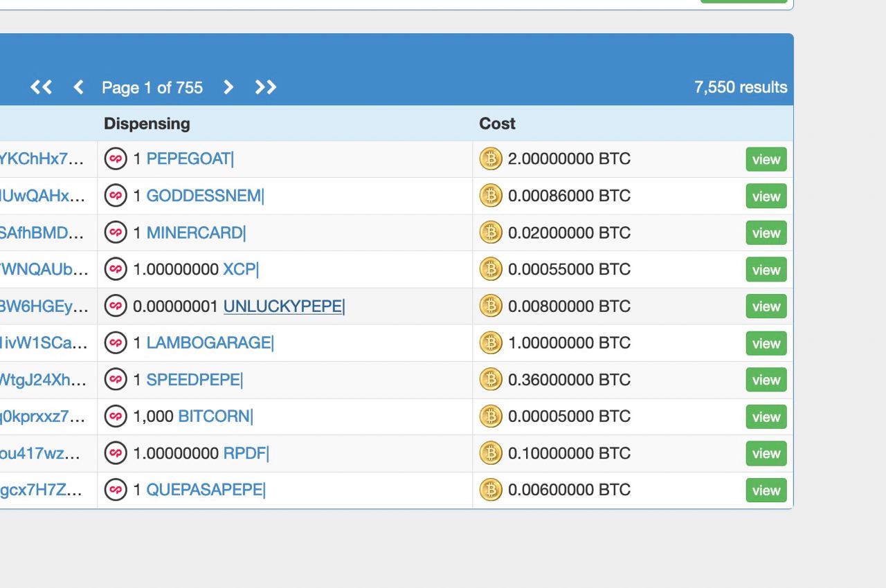Click the '7,550 results' count text
This screenshot has width=886, height=588.
coord(741,87)
